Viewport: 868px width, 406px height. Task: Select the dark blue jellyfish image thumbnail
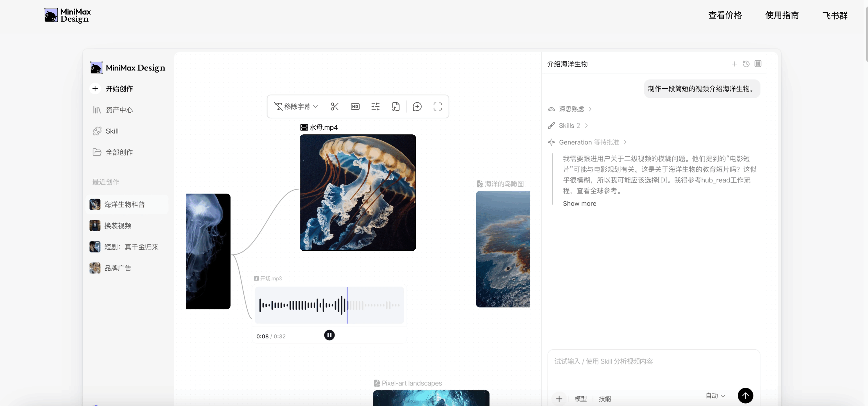pyautogui.click(x=208, y=252)
